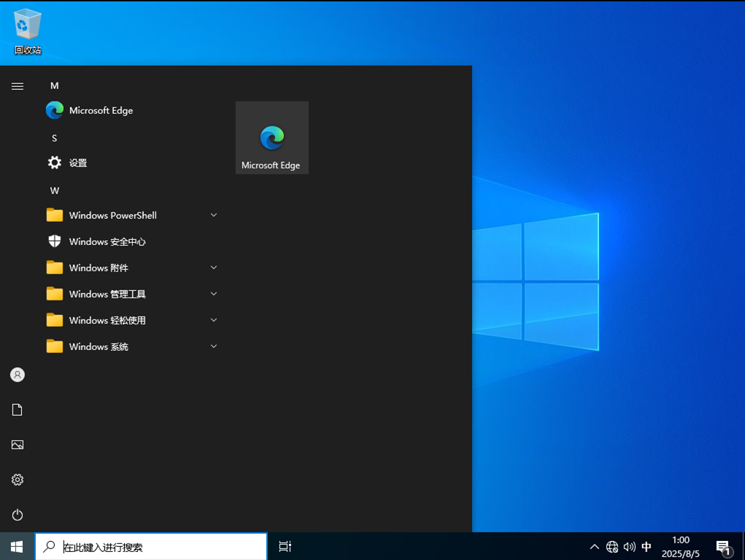Click the Start button on taskbar
745x560 pixels.
pyautogui.click(x=15, y=546)
